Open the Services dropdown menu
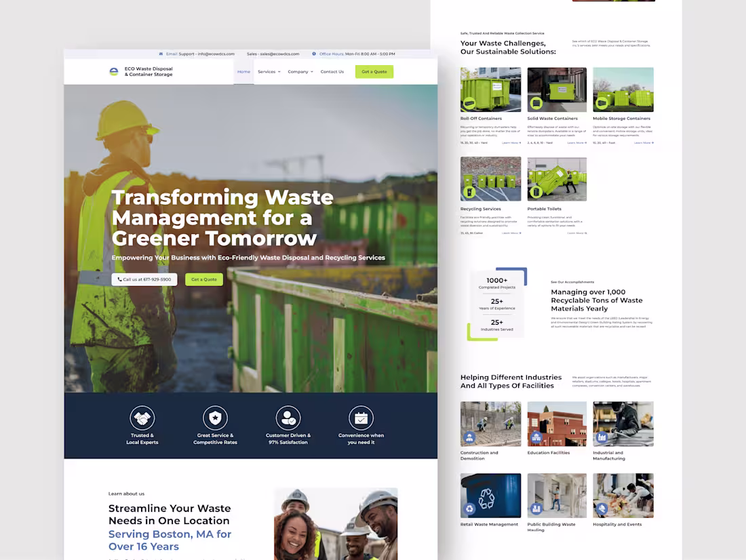746x560 pixels. (x=266, y=71)
